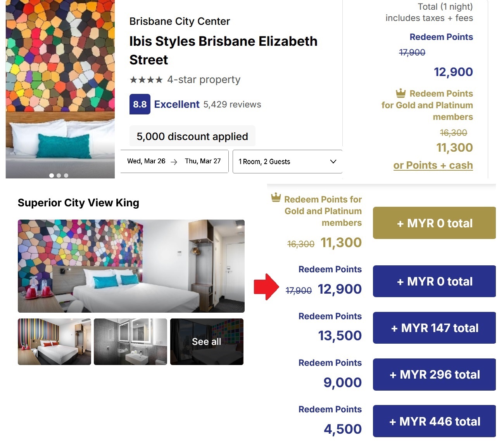The image size is (504, 443).
Task: Choose the + MYR 446 total option
Action: (434, 421)
